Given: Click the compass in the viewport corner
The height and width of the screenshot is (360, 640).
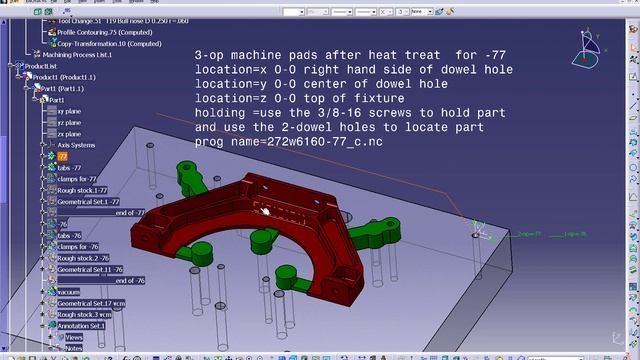Looking at the screenshot, I should 587,48.
